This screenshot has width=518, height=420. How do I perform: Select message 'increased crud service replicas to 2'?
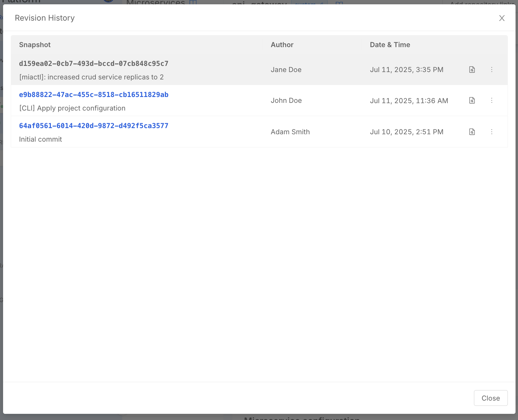pyautogui.click(x=106, y=77)
